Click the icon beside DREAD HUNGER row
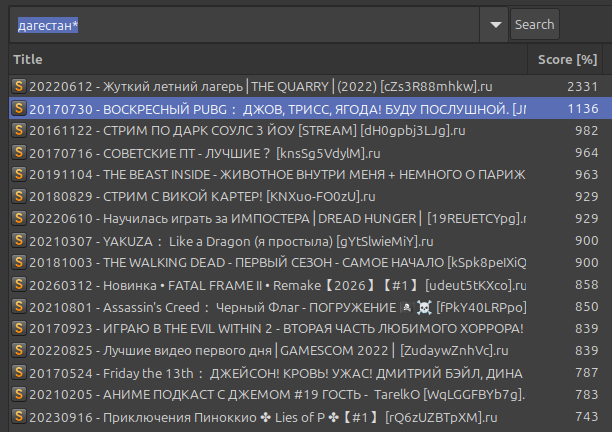Screen dimensions: 612x432 pyautogui.click(x=19, y=218)
